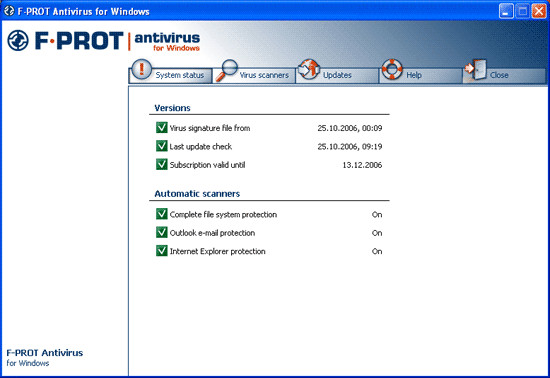Switch to the Virus scanners tab
550x378 pixels.
(x=254, y=75)
